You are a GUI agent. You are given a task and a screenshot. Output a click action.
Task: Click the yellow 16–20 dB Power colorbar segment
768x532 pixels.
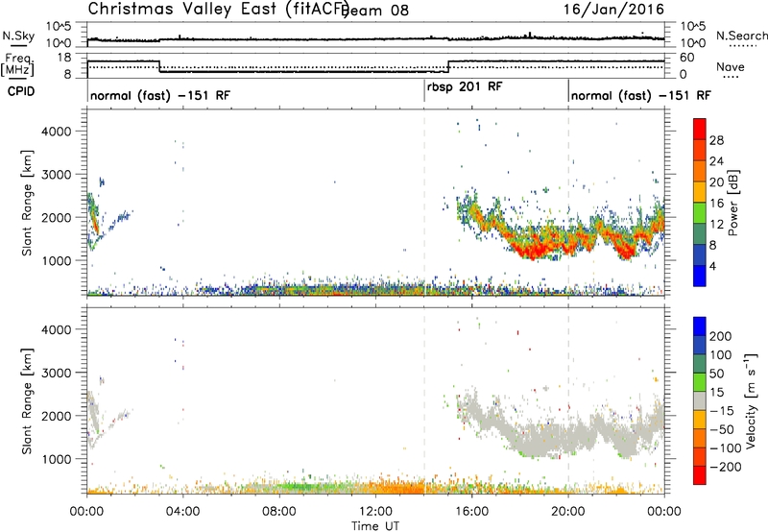click(x=700, y=192)
